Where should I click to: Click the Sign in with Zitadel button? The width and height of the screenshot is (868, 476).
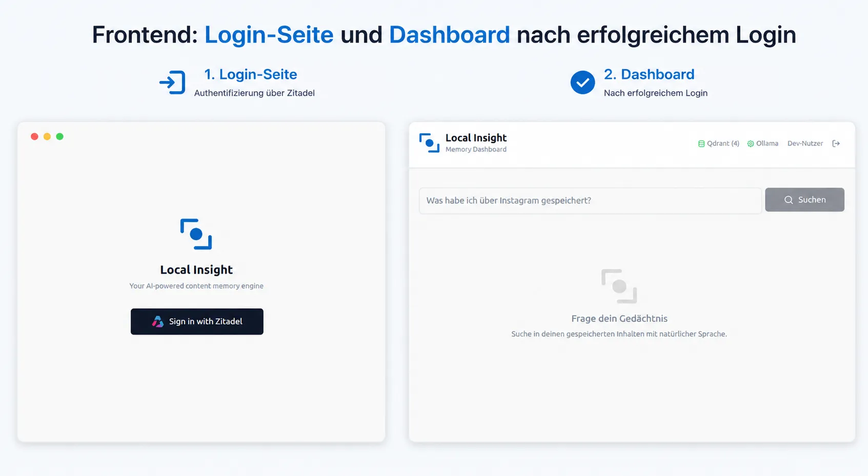click(x=197, y=321)
